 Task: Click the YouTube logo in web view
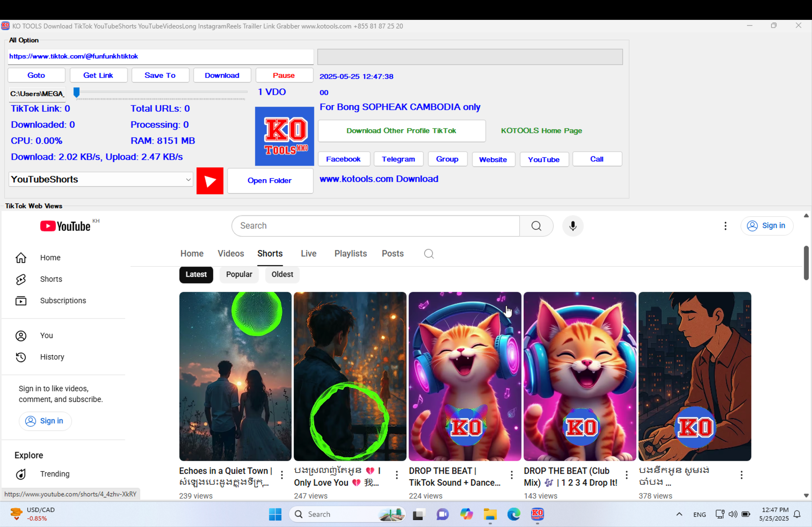[x=65, y=226]
